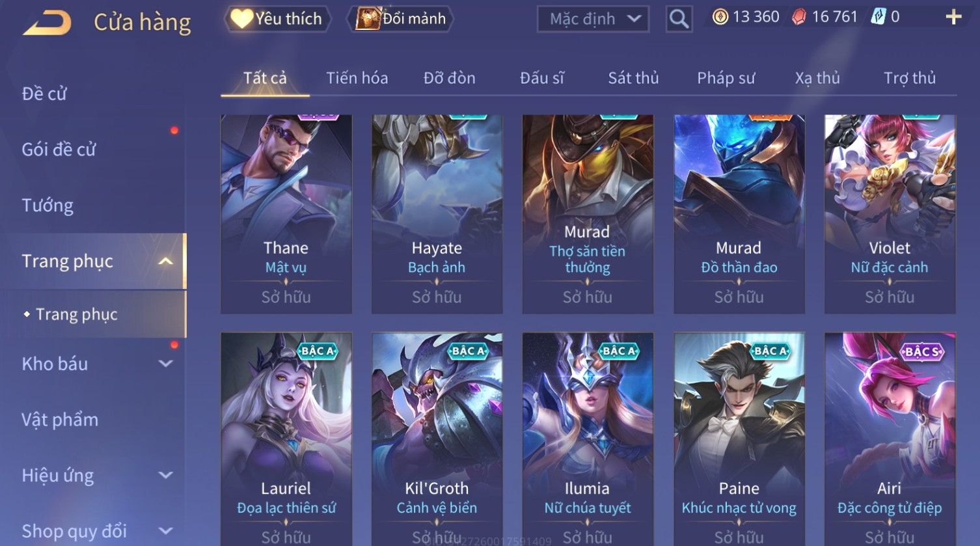The image size is (980, 546).
Task: Click the red gem currency icon
Action: pos(798,17)
